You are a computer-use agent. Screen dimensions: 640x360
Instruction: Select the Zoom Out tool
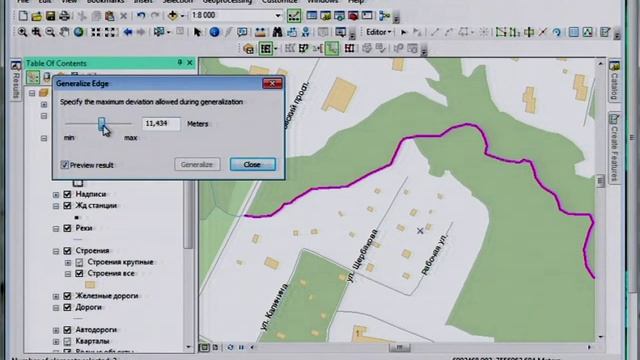(50, 32)
